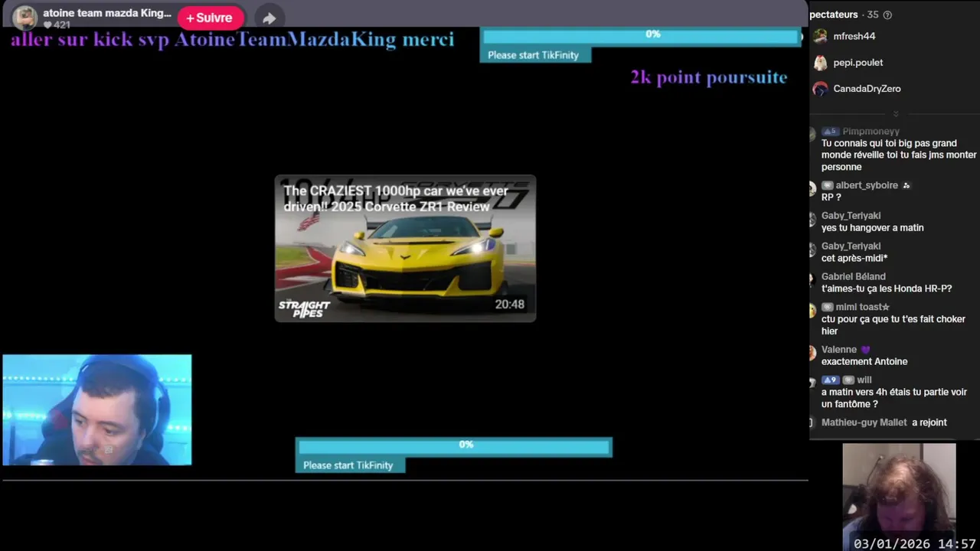
Task: Click the Corvette ZR1 video thumbnail
Action: pyautogui.click(x=405, y=248)
